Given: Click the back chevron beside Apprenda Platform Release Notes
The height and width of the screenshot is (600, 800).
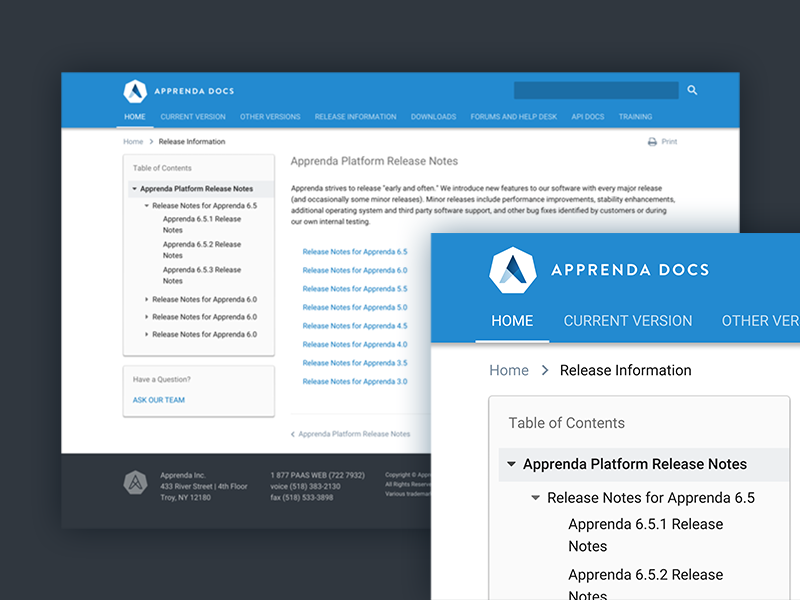Looking at the screenshot, I should [x=293, y=434].
